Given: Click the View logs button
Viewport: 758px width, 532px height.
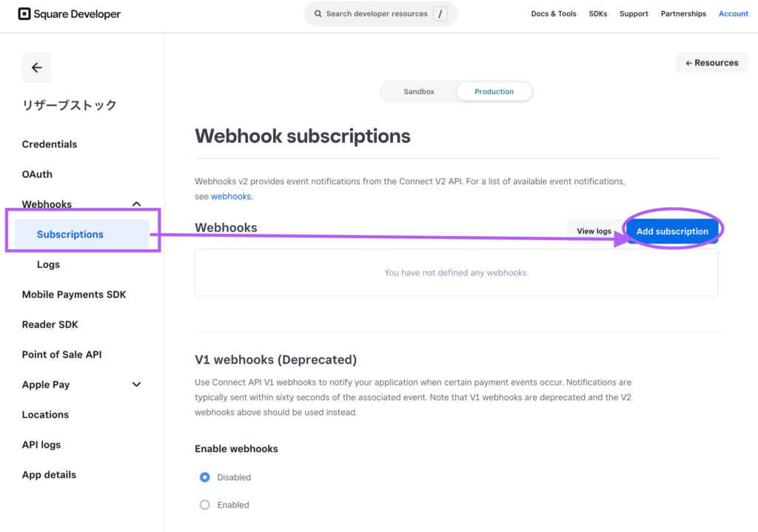Looking at the screenshot, I should tap(594, 232).
